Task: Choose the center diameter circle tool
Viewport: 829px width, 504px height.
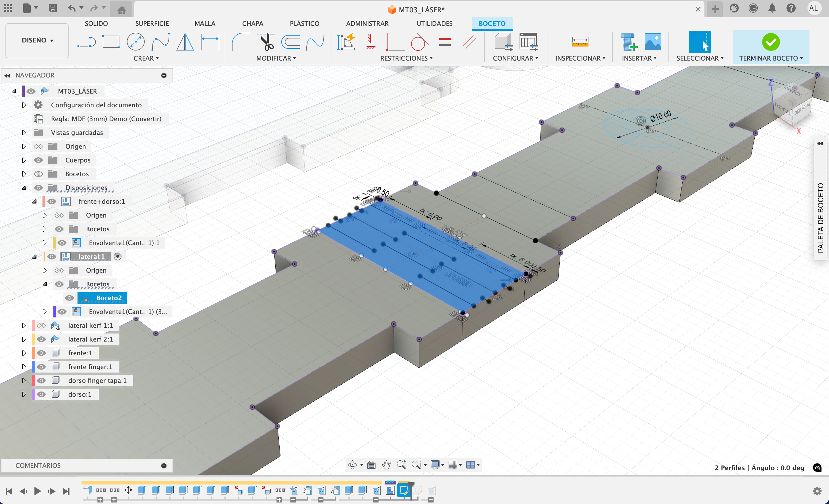Action: click(x=135, y=42)
